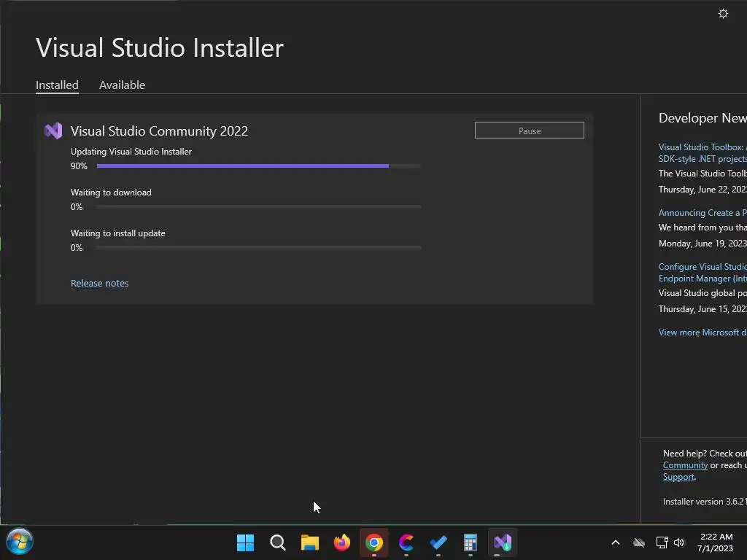
Task: Open Visual Studio Toolbox news article
Action: pyautogui.click(x=703, y=153)
